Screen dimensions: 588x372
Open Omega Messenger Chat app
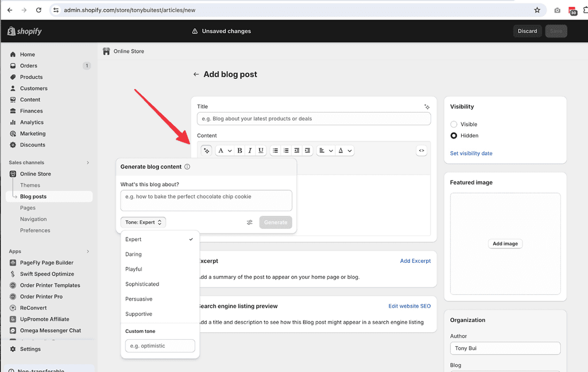(49, 331)
